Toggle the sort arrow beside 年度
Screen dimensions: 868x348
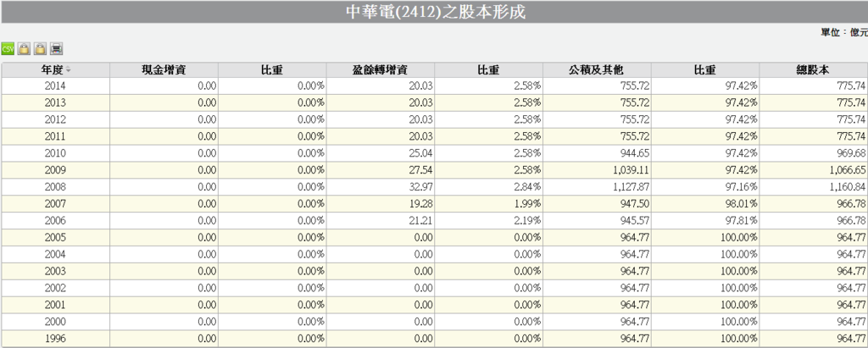point(68,70)
